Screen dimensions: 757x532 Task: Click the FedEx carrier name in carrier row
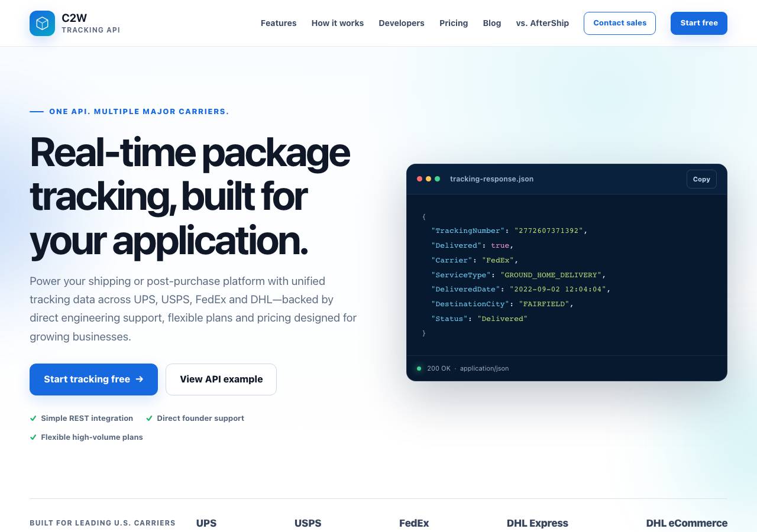414,523
